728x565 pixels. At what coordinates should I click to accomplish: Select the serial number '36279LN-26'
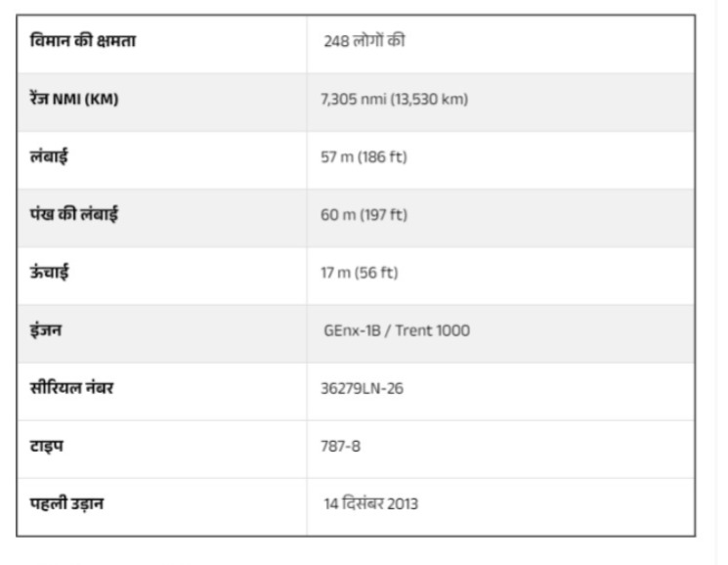coord(362,388)
